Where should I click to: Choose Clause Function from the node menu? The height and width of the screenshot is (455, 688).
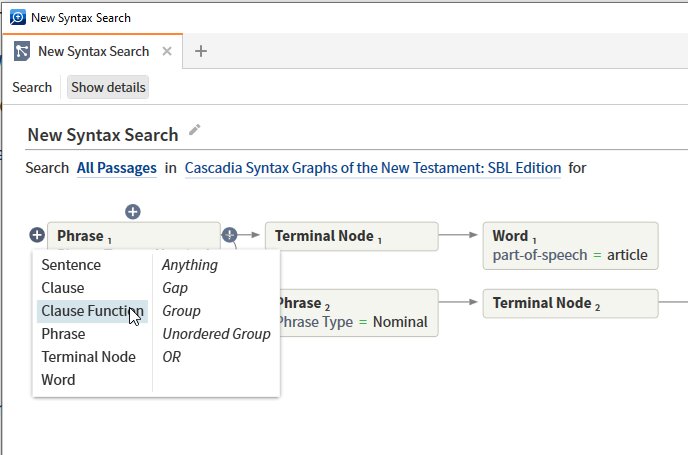[x=92, y=311]
